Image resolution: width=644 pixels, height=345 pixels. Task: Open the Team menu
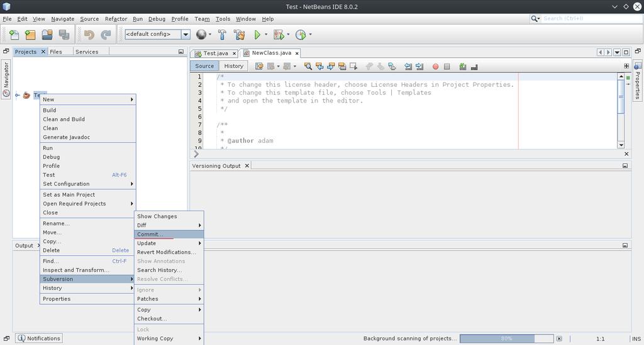pyautogui.click(x=202, y=19)
